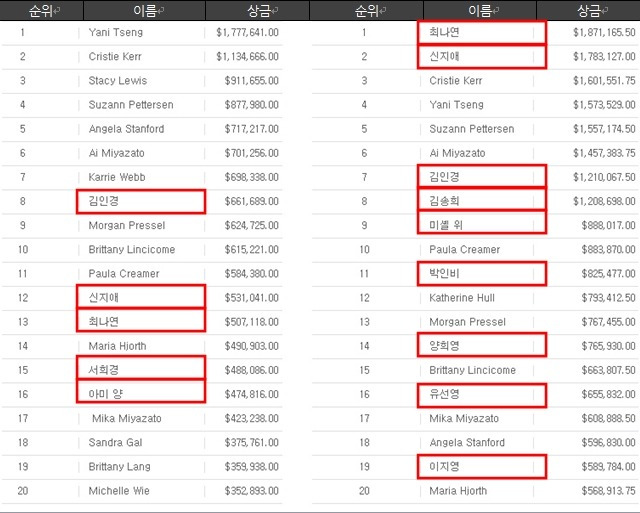Select the highlighted 서희경 name cell
Image resolution: width=640 pixels, height=513 pixels.
point(140,370)
